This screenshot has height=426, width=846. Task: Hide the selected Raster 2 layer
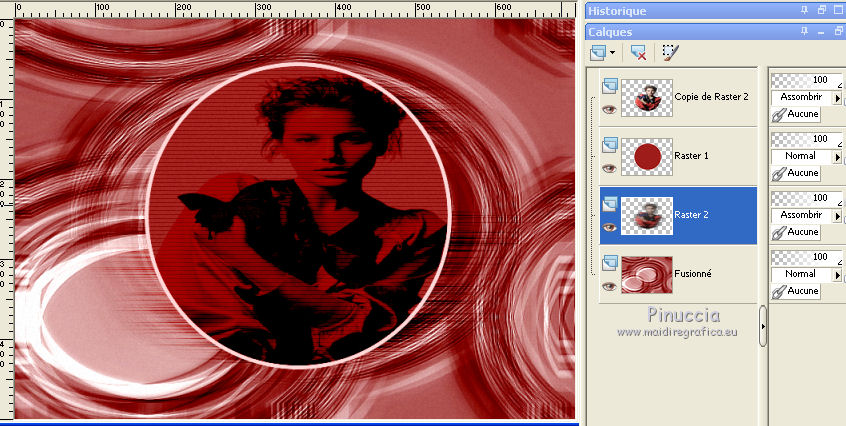(610, 227)
